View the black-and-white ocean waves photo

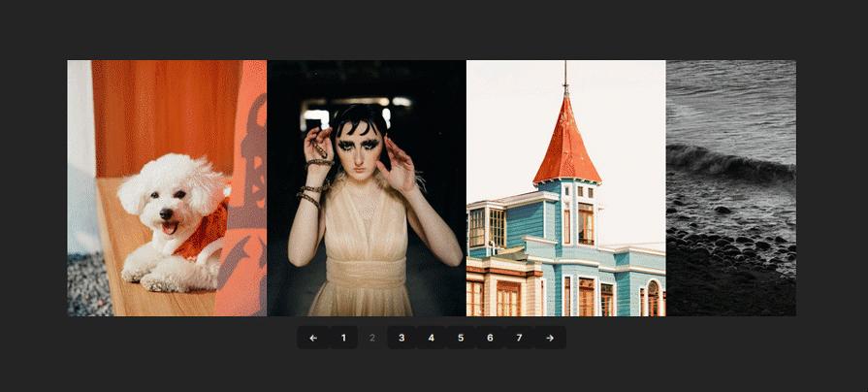pyautogui.click(x=730, y=188)
